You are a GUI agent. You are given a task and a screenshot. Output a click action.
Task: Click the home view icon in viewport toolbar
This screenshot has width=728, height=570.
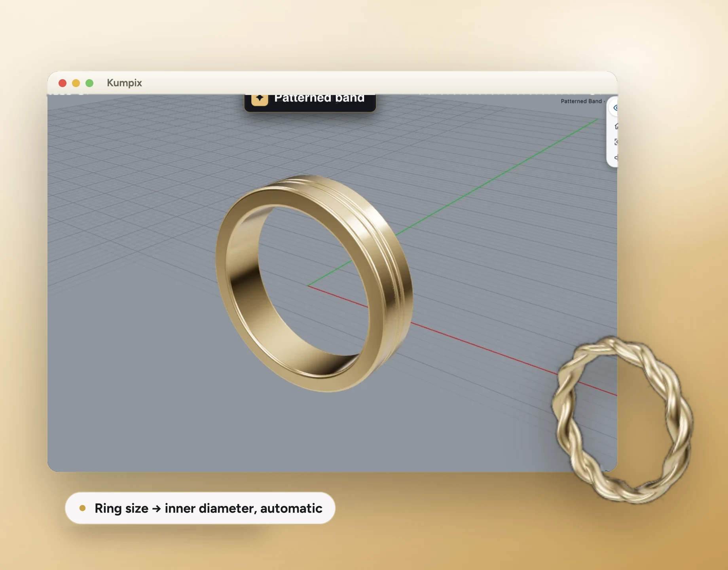pos(616,126)
